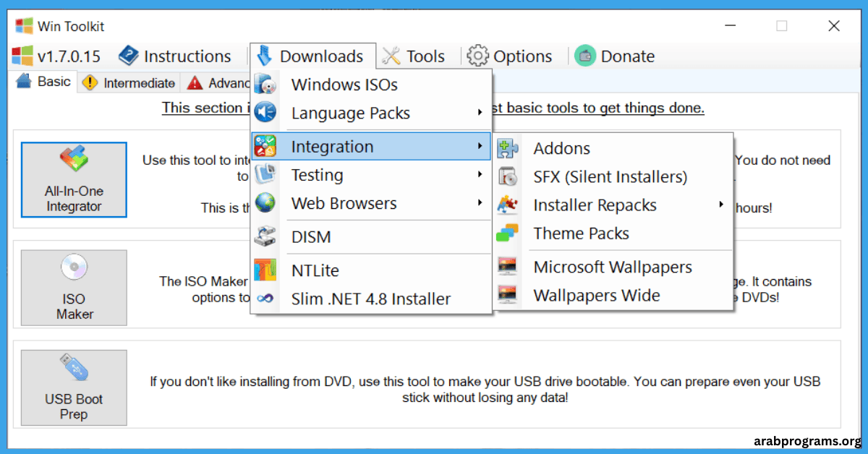Choose DISM menu entry
Screen dimensions: 868x454
click(372, 236)
